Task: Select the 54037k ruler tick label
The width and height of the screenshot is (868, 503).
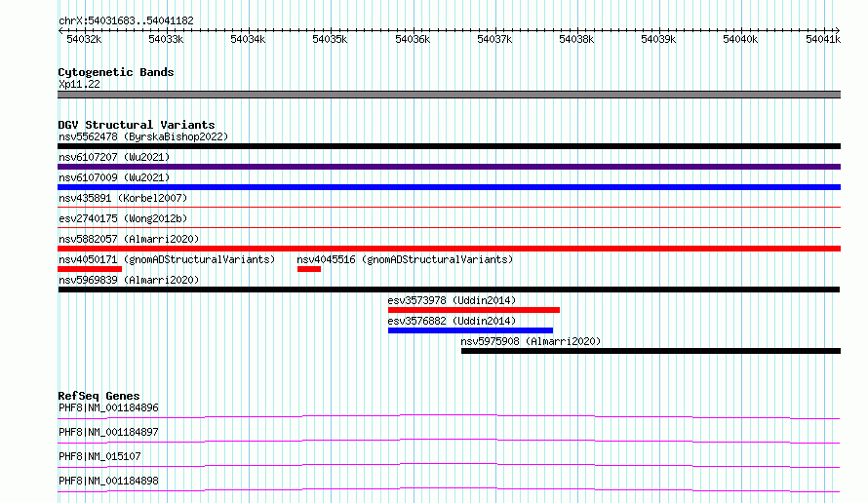Action: coord(494,39)
